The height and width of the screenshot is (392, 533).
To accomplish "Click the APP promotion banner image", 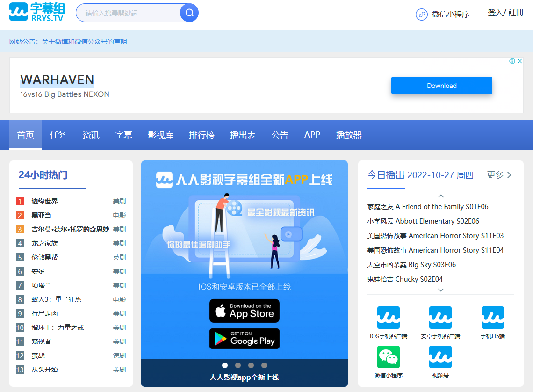I will coord(245,260).
